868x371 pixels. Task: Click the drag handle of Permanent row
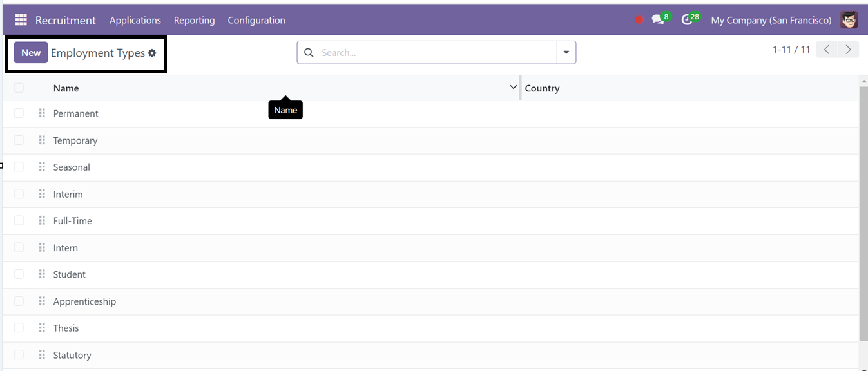(42, 113)
